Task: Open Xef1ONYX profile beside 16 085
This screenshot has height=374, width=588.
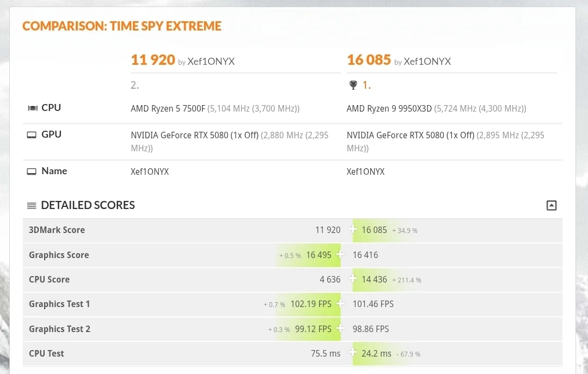Action: tap(427, 61)
